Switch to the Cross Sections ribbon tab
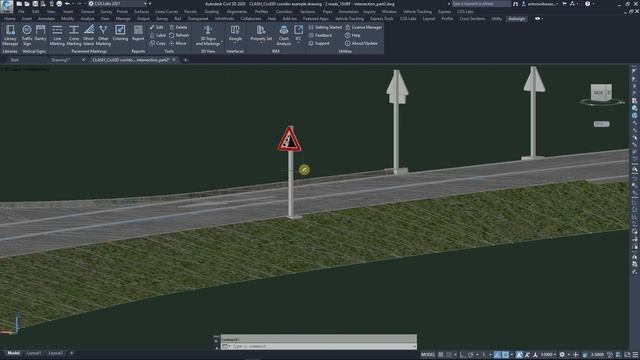The height and width of the screenshot is (360, 640). (x=472, y=19)
